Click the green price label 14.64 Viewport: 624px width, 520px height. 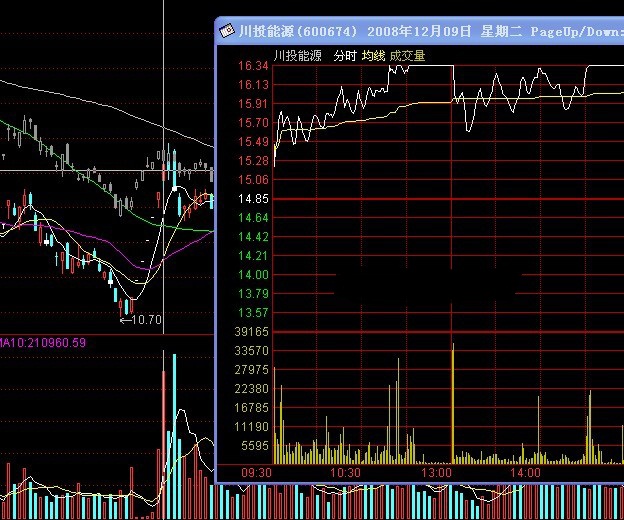(x=253, y=218)
